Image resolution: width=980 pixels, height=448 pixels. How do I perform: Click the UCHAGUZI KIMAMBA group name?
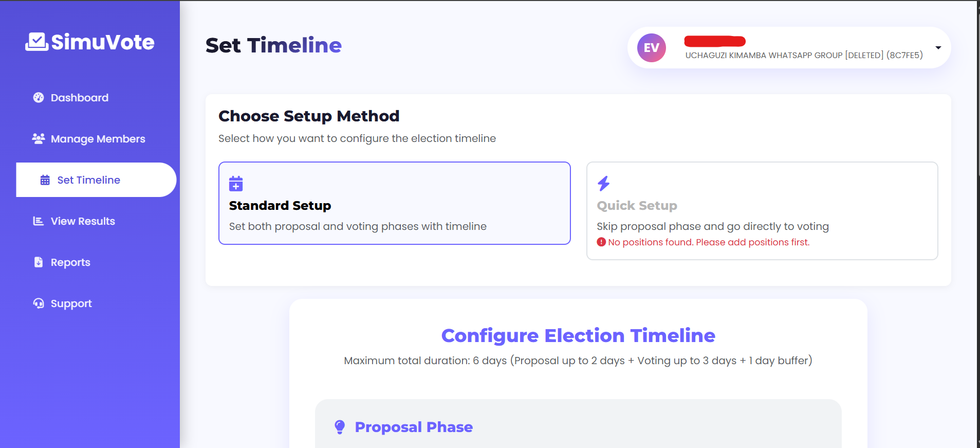804,55
